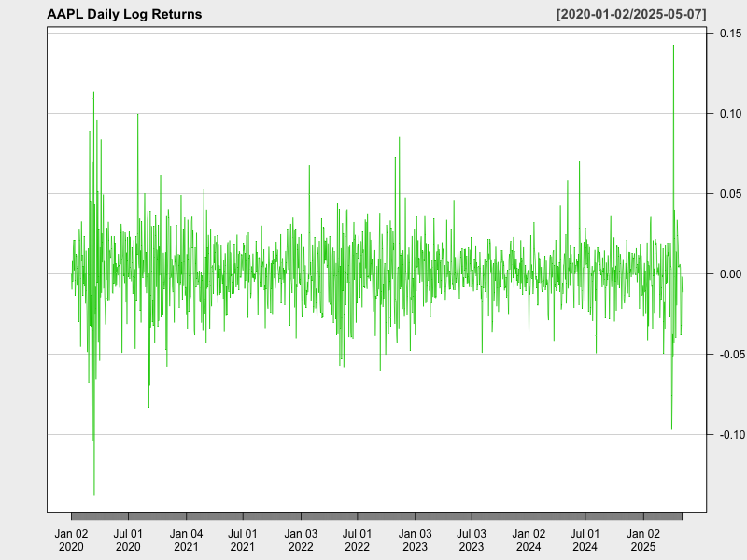Click the 0.00 y-axis label
747x560 pixels.
730,273
